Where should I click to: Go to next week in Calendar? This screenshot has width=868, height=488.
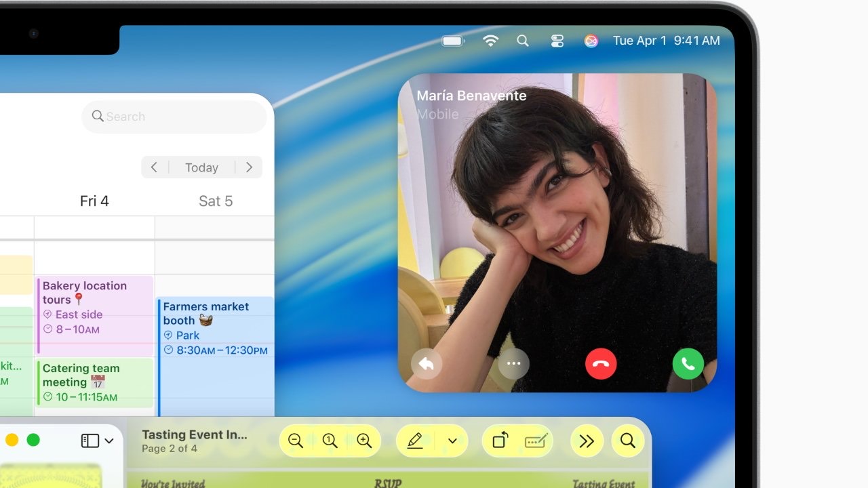pyautogui.click(x=249, y=167)
